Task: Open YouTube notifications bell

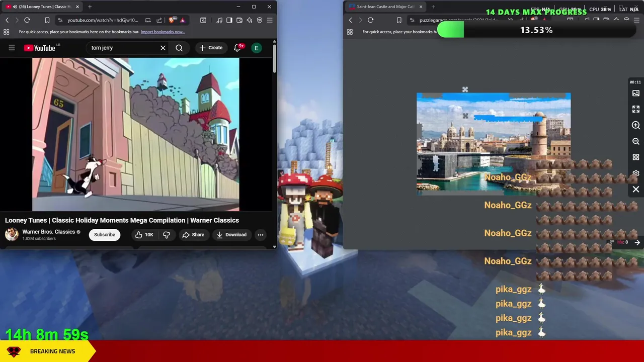Action: click(x=237, y=48)
